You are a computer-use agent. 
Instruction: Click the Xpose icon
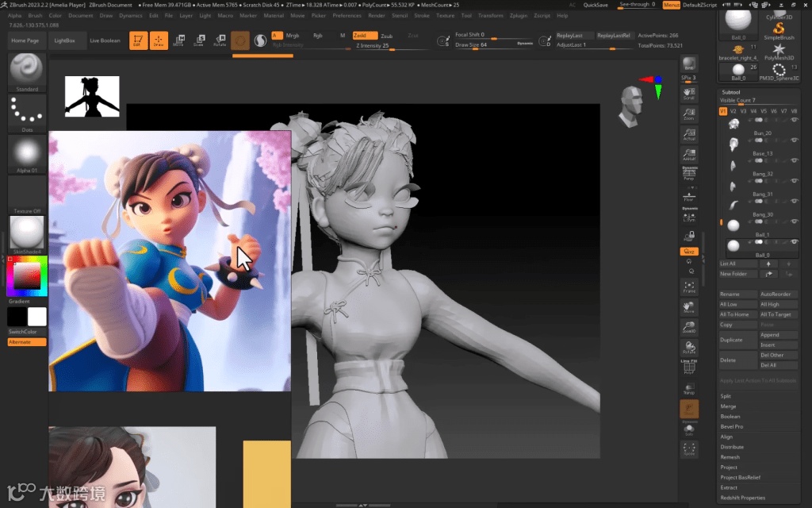[x=689, y=449]
